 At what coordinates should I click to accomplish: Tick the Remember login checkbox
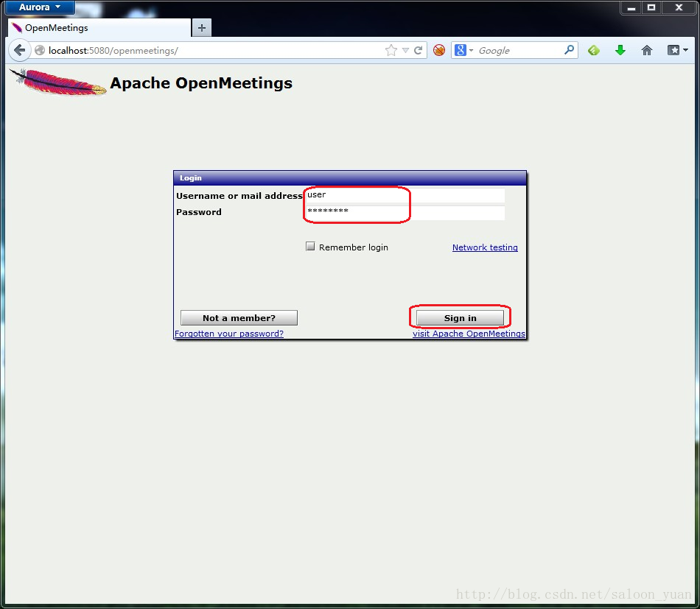coord(310,246)
